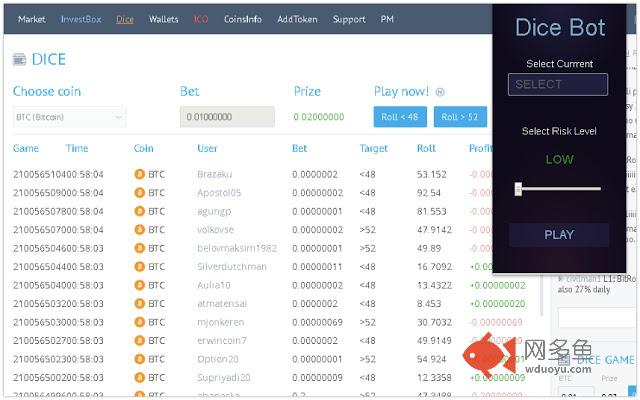Select the prize value 0.02000000
This screenshot has height=400, width=640.
319,117
